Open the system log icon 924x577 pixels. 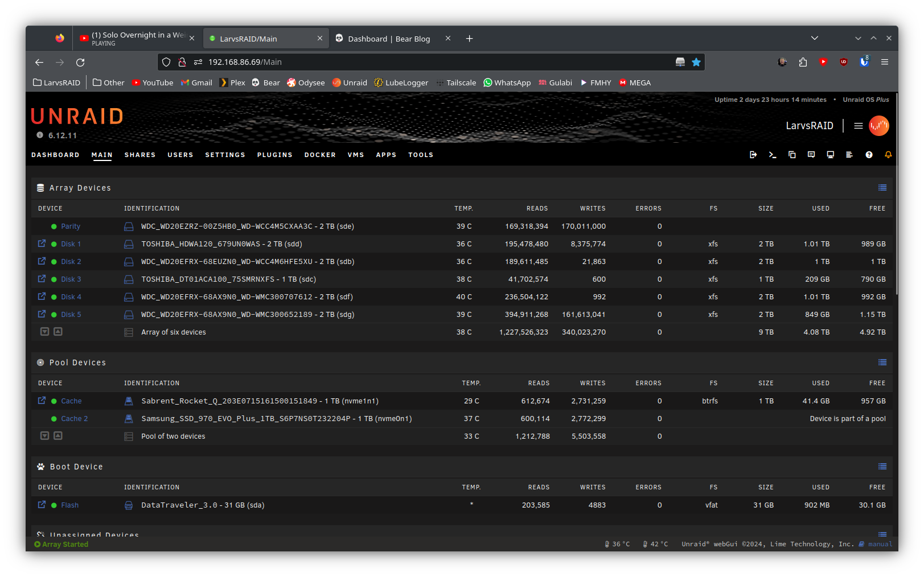(849, 155)
